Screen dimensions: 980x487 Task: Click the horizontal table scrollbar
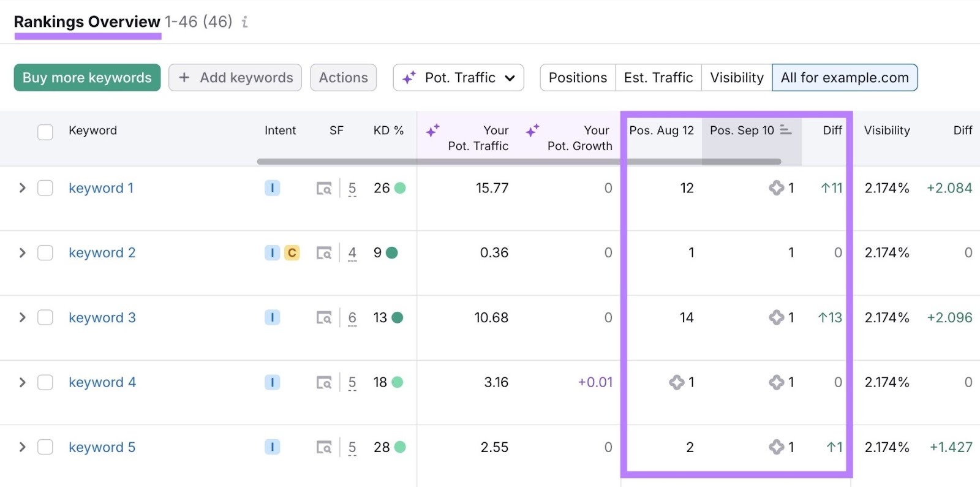(x=518, y=162)
